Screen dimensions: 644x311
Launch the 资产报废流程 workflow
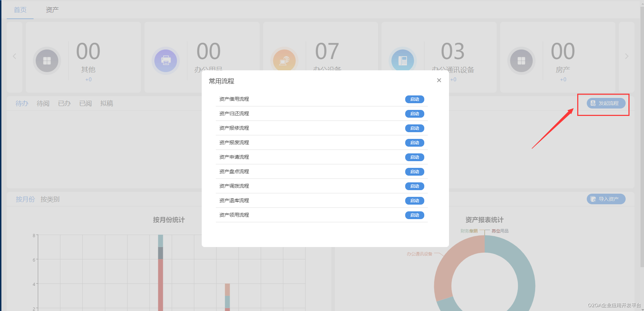pyautogui.click(x=414, y=143)
